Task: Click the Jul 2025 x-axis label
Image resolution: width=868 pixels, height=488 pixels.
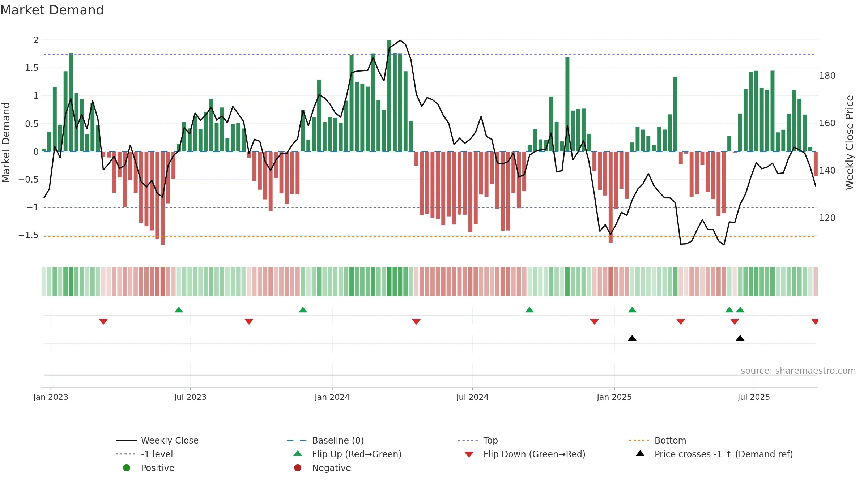Action: click(x=754, y=397)
